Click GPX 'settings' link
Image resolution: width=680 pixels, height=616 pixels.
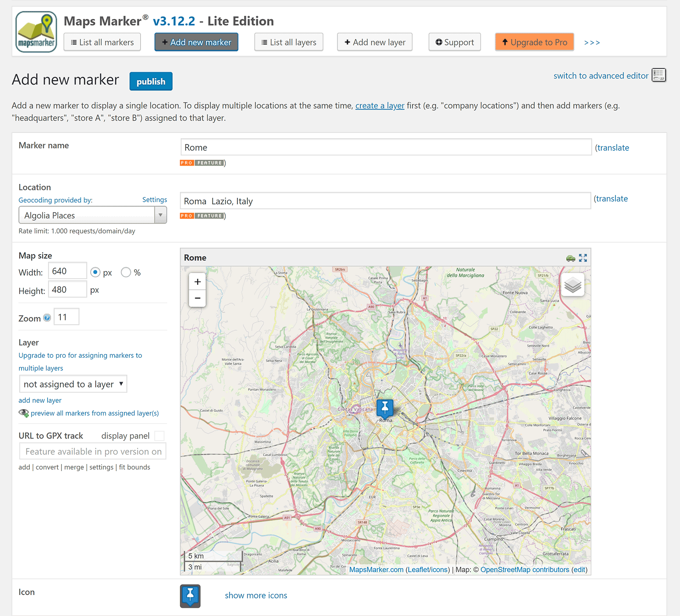point(102,467)
